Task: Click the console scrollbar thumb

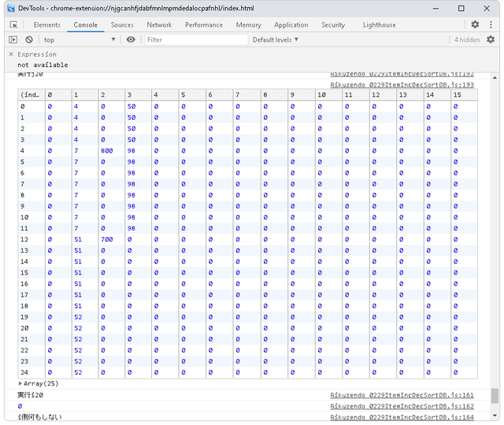Action: (x=495, y=395)
